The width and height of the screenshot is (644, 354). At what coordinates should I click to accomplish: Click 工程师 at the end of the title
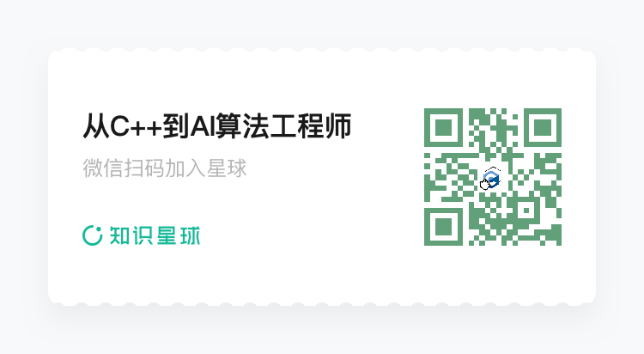pos(311,126)
